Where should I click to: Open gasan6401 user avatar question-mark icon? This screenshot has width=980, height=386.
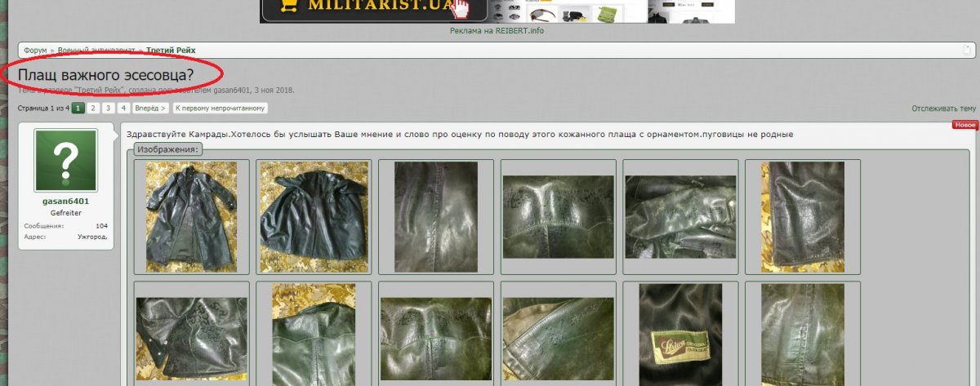66,160
